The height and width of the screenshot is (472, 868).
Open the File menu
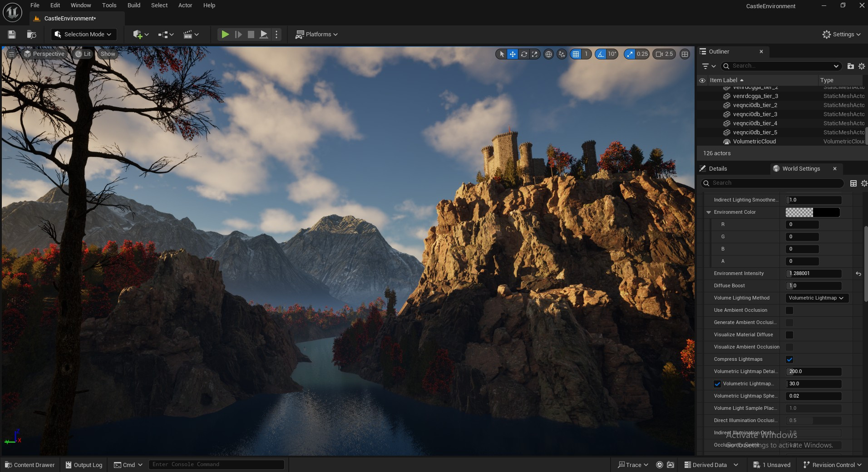pyautogui.click(x=35, y=5)
